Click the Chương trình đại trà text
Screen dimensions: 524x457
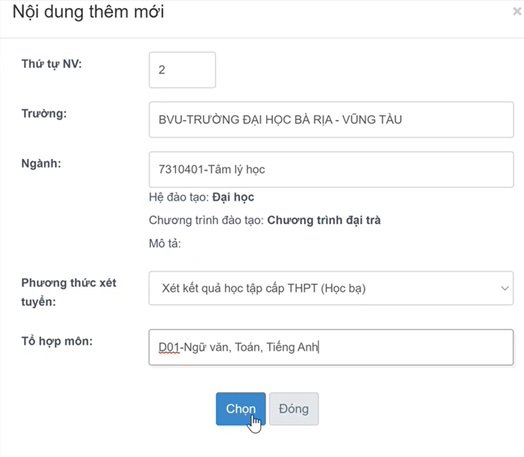(x=324, y=220)
